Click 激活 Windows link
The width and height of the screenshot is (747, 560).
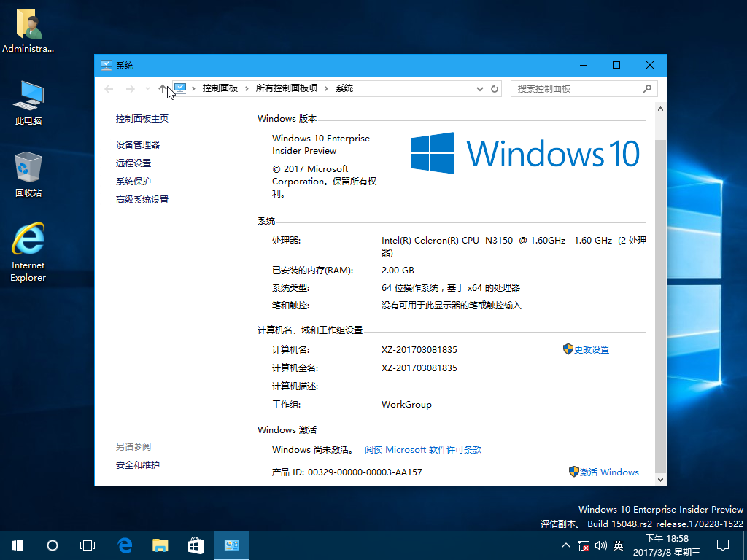[x=604, y=472]
